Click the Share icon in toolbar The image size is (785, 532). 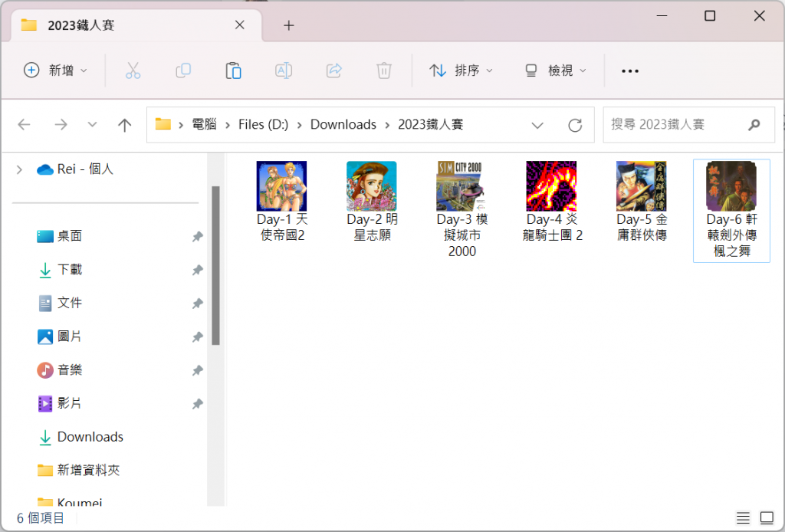[334, 71]
